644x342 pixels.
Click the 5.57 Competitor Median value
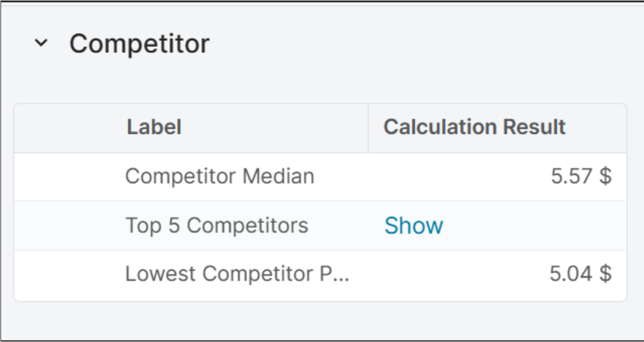[x=571, y=177]
